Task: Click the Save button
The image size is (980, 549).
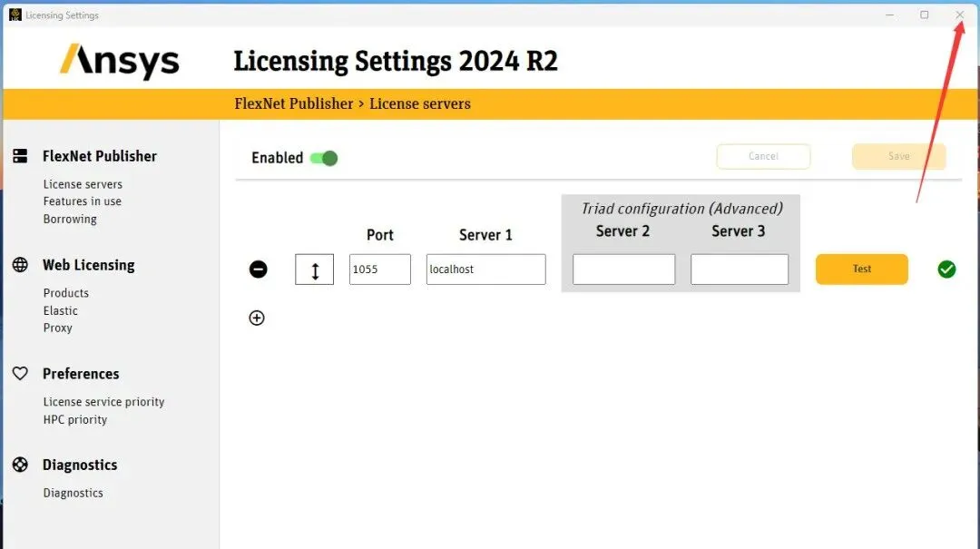Action: [898, 156]
